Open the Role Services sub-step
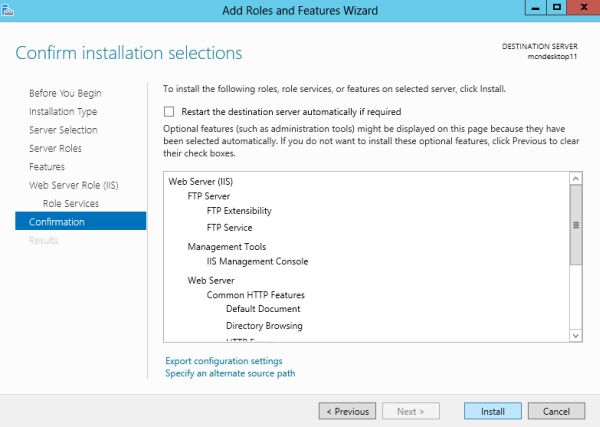 (x=71, y=204)
